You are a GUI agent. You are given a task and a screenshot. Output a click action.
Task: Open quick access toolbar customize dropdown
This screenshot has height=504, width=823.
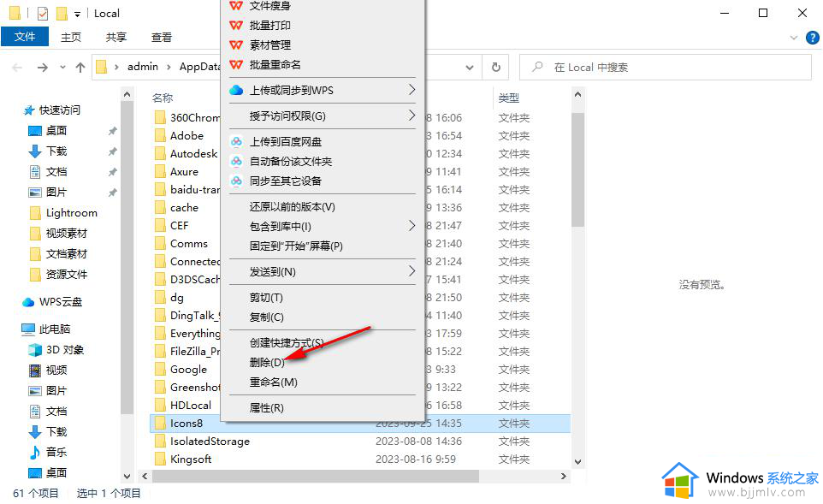coord(77,15)
